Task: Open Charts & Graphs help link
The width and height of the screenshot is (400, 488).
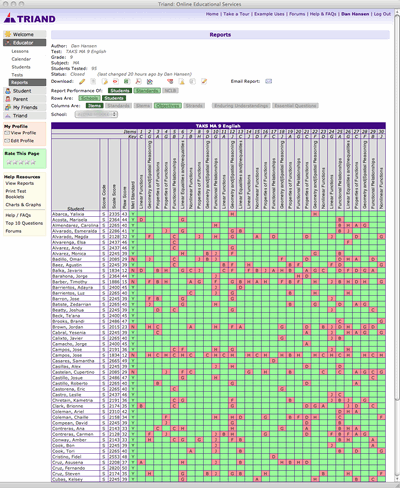Action: coord(23,205)
